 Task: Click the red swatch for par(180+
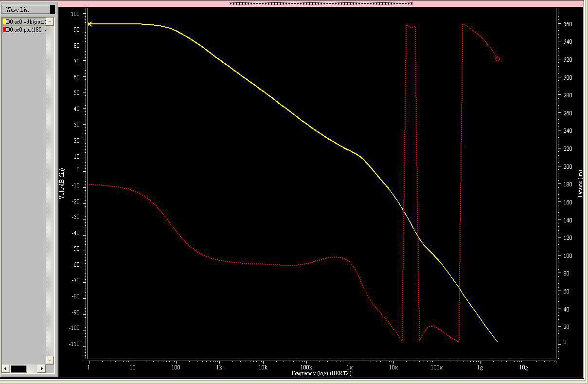(4, 30)
